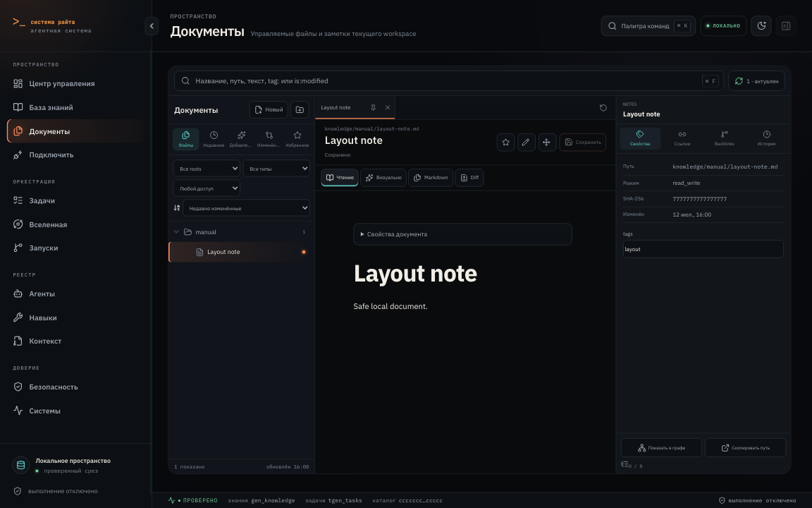
Task: Click the path value knowledge/manual/layout-note.md in properties
Action: click(x=725, y=167)
